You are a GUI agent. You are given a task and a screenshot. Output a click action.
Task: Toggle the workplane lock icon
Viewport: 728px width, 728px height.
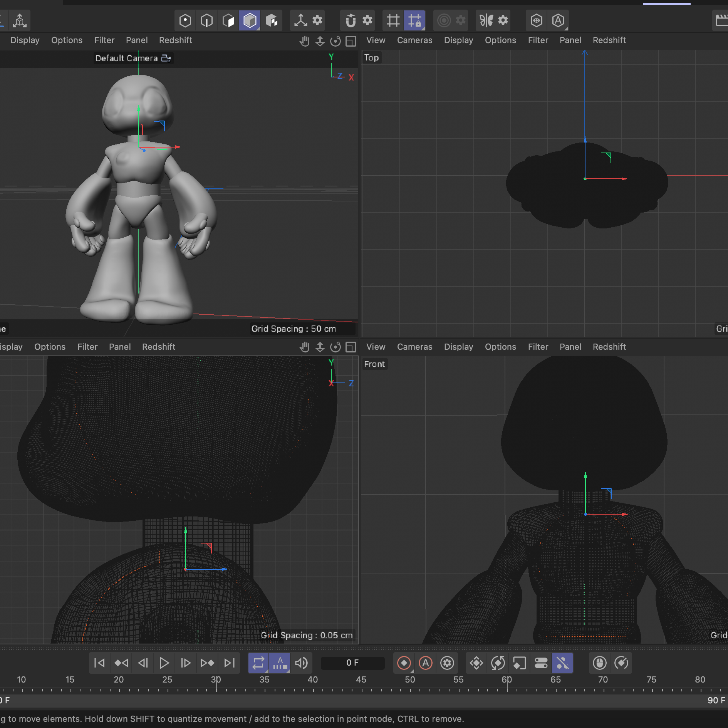(415, 20)
